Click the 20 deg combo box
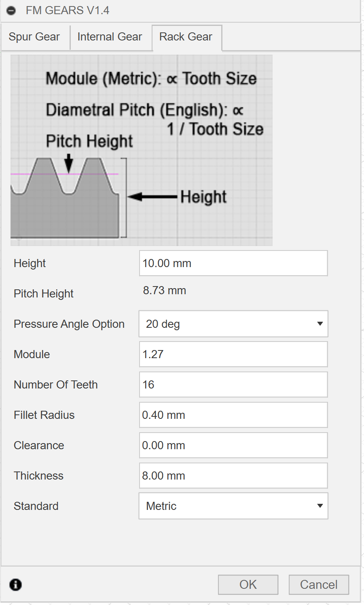 226,324
